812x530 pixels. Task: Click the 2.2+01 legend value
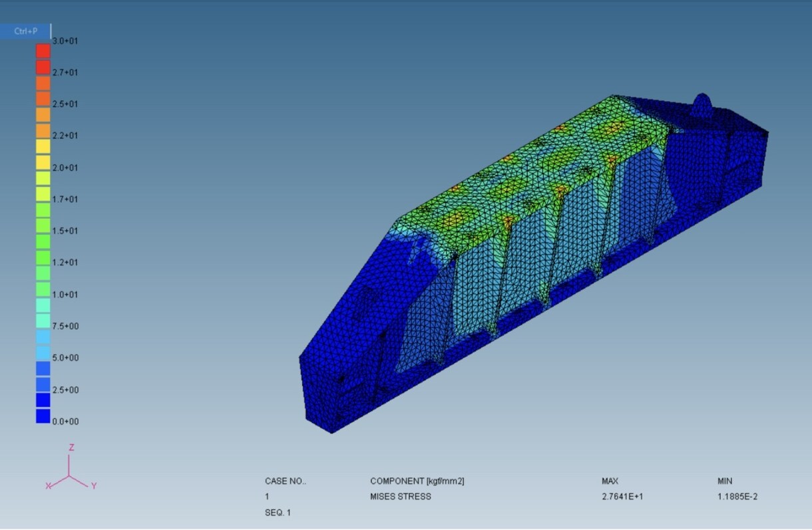pyautogui.click(x=66, y=136)
